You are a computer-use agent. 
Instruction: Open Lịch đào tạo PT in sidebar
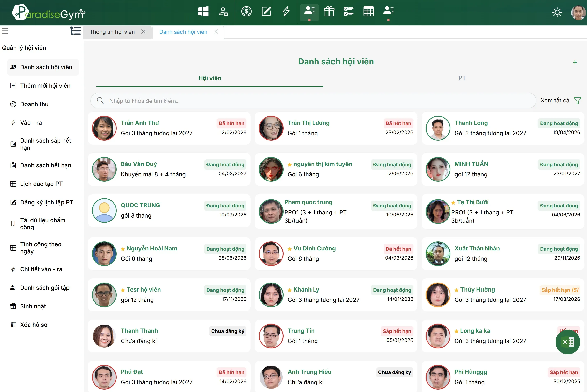click(x=43, y=184)
